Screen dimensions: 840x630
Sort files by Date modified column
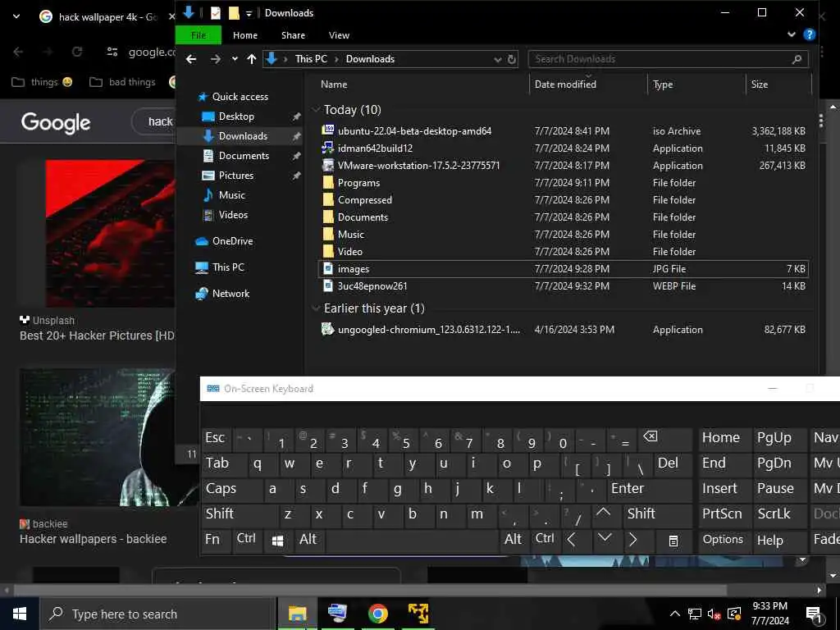pyautogui.click(x=565, y=84)
